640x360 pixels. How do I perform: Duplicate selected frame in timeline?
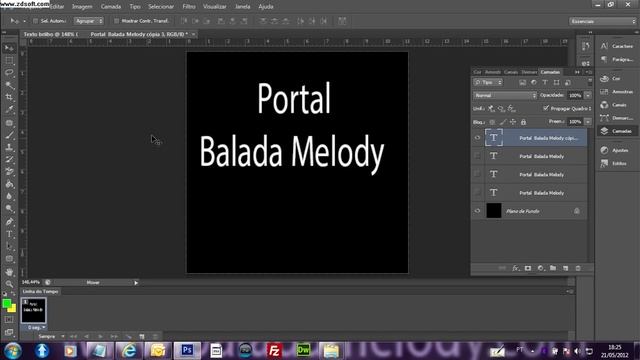(x=142, y=337)
